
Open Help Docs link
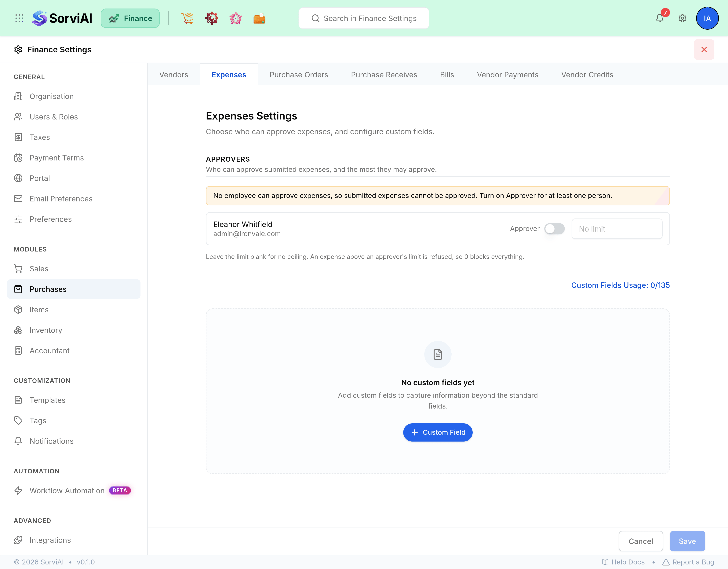point(623,562)
